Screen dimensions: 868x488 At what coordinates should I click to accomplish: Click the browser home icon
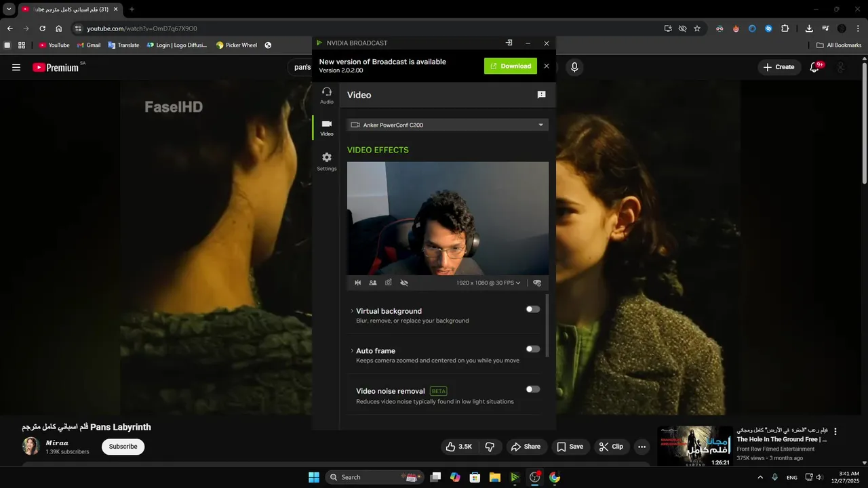(59, 28)
